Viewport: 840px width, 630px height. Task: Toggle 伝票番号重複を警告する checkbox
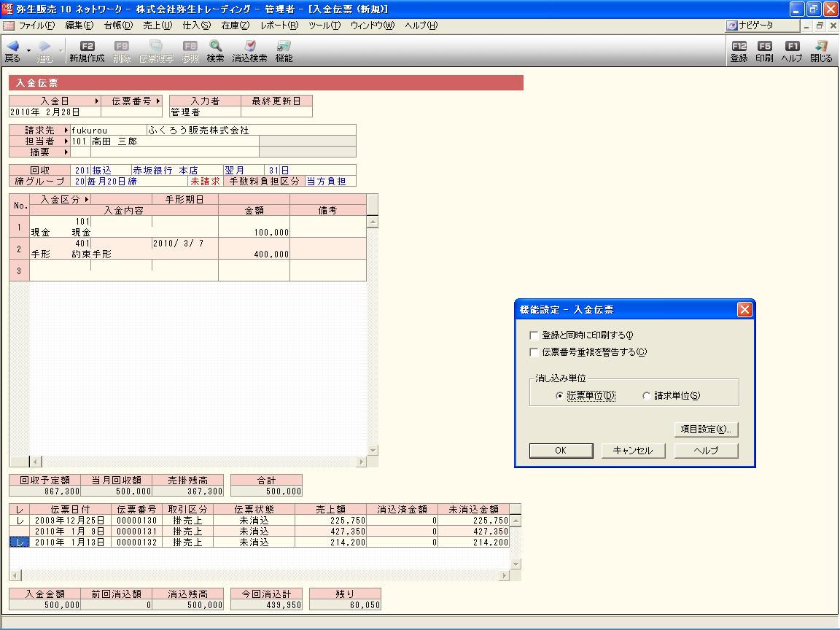coord(534,352)
